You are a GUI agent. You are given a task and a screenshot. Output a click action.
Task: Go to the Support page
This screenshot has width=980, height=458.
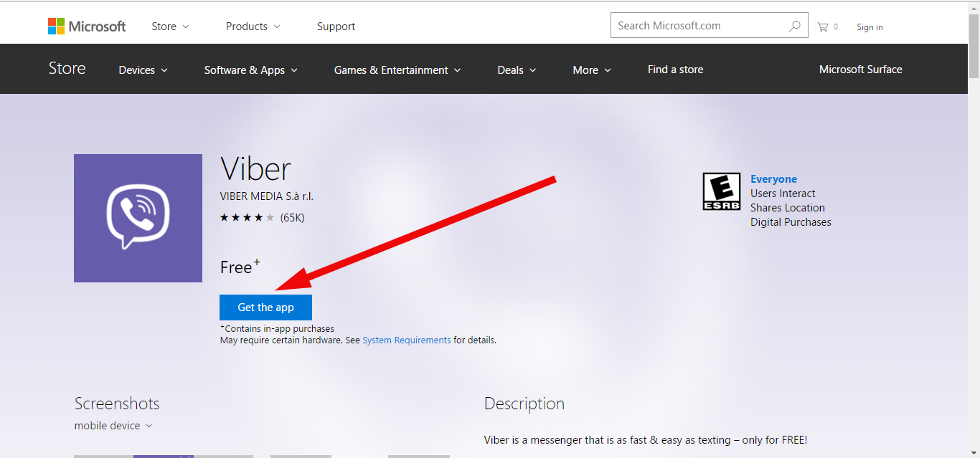[336, 27]
